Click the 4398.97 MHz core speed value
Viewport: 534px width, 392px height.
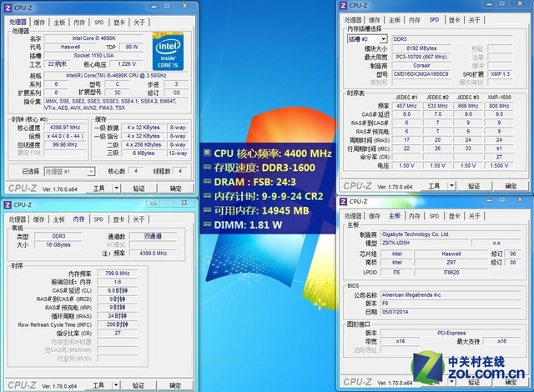(65, 128)
